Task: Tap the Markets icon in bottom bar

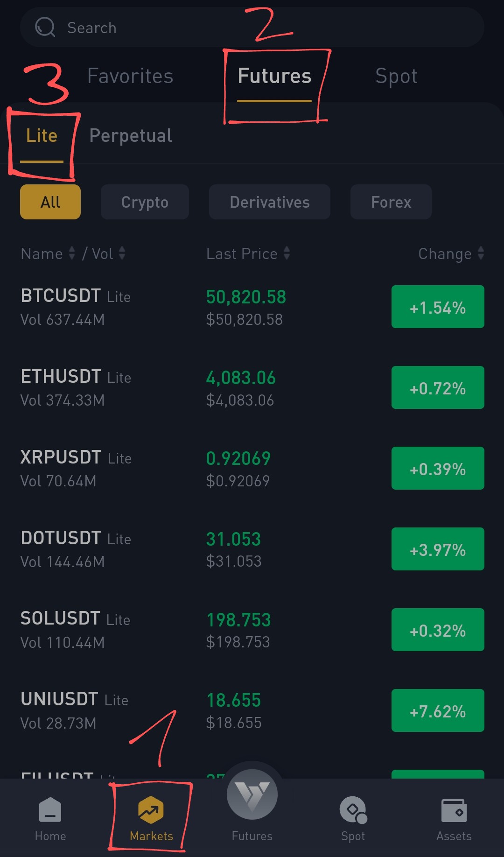Action: (x=151, y=810)
